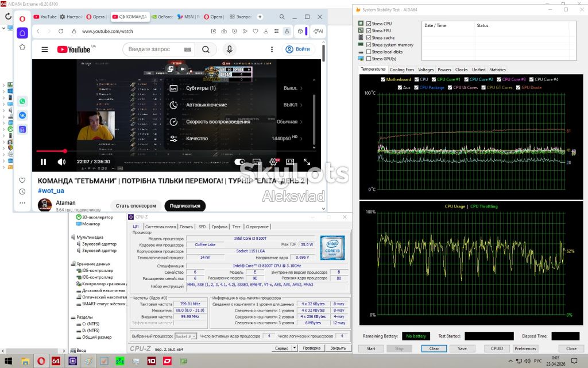Open the #wot_ua hashtag link

click(x=51, y=191)
